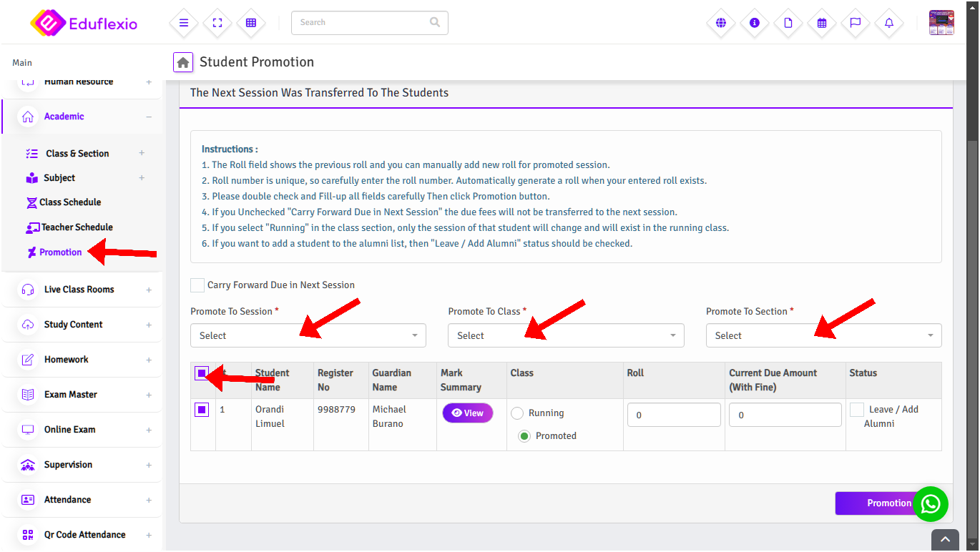The image size is (980, 552).
Task: Open the Promote To Class dropdown
Action: coord(565,335)
